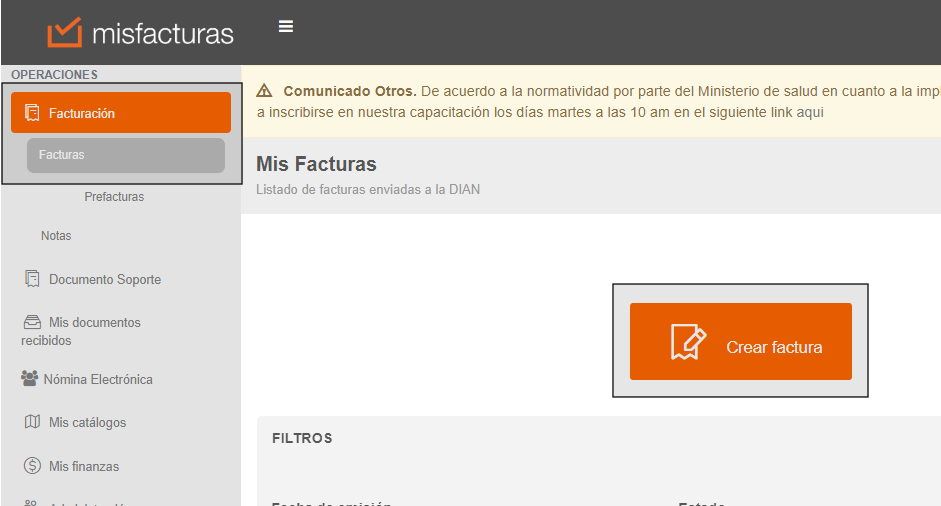This screenshot has width=941, height=506.
Task: Click the warning triangle in the announcement
Action: coord(266,91)
